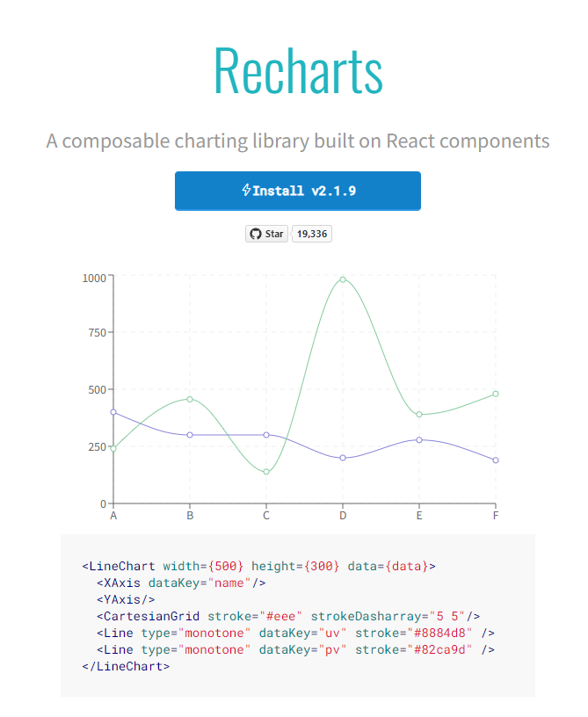Click the GitHub octocat icon
Screen dimensions: 588x717
pos(256,234)
